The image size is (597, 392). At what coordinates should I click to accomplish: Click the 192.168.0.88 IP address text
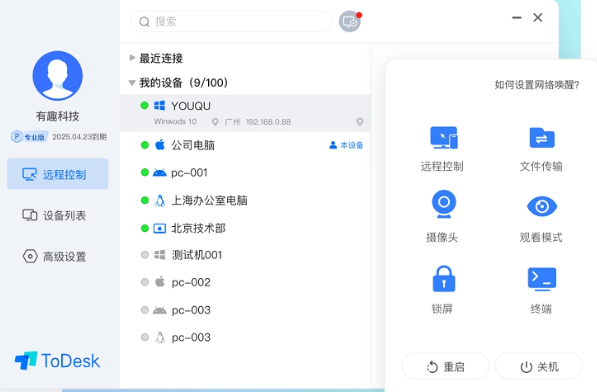click(x=268, y=122)
